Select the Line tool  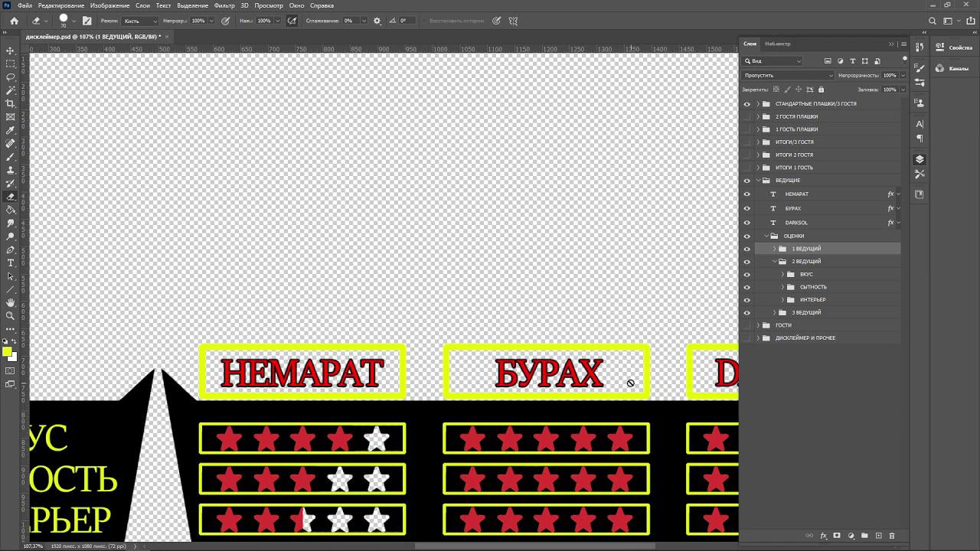(11, 289)
